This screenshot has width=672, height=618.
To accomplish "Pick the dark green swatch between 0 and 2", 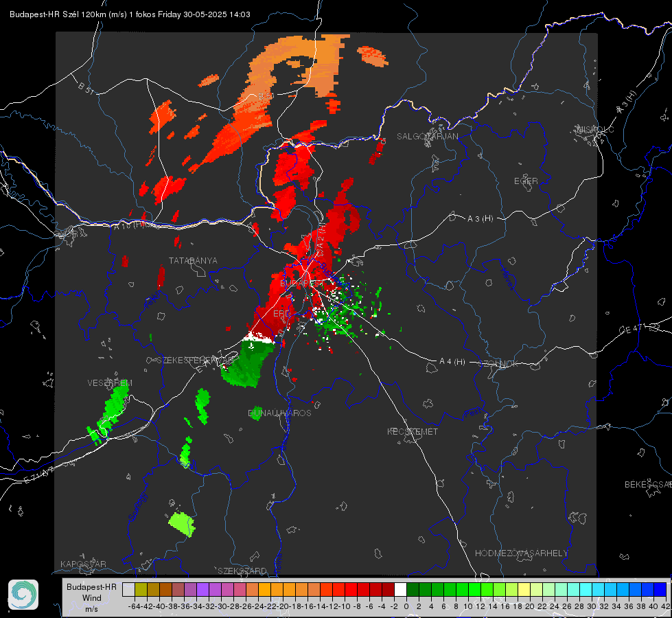I will [x=413, y=589].
